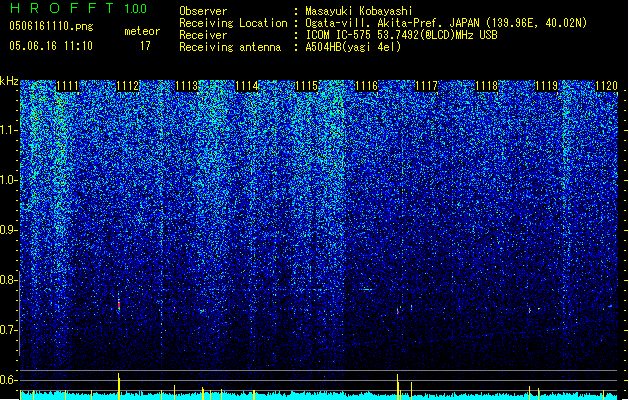This screenshot has width=629, height=400.
Task: Click the 1114 time marker
Action: 247,86
